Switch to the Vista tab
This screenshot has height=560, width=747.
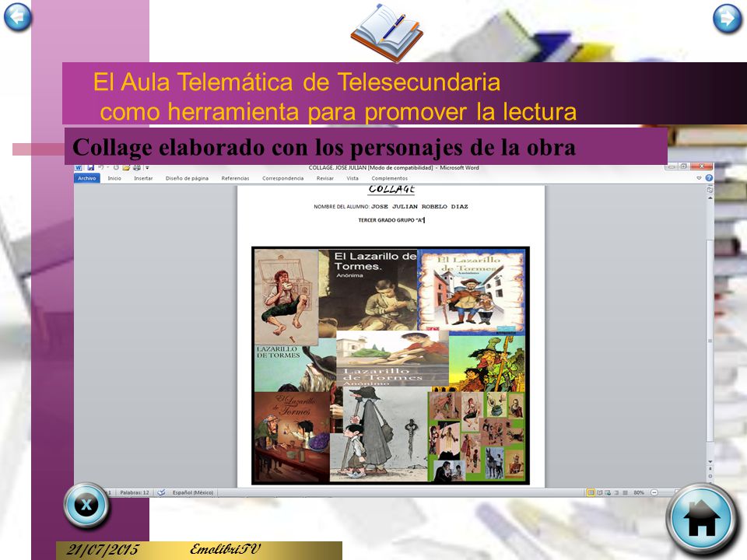[x=352, y=178]
